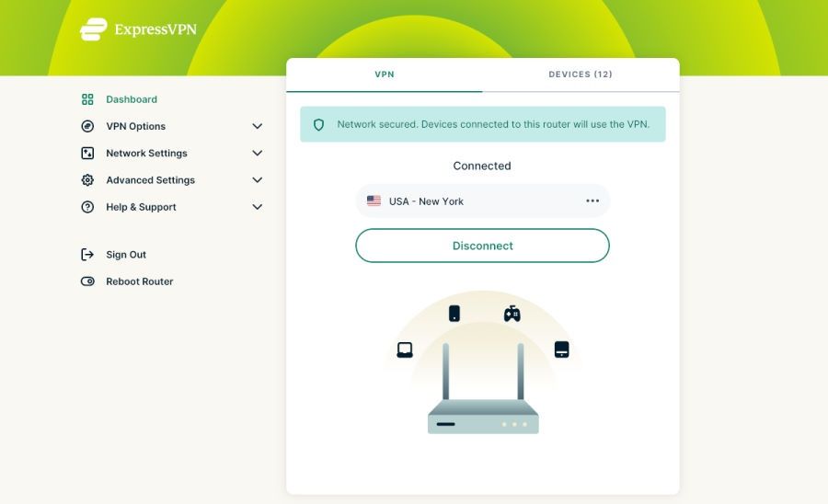Open the Advanced Settings menu label
Viewport: 828px width, 504px height.
tap(151, 180)
